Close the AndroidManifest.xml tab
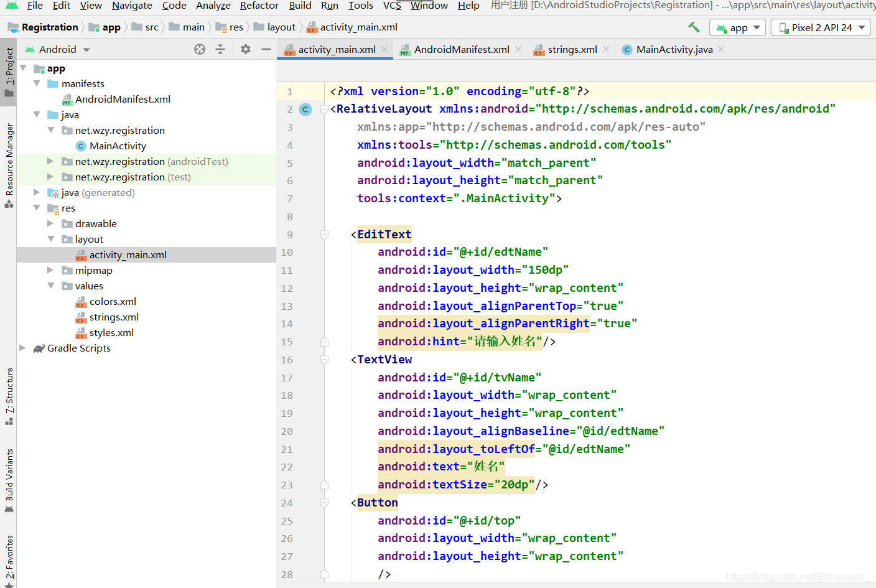 click(518, 49)
